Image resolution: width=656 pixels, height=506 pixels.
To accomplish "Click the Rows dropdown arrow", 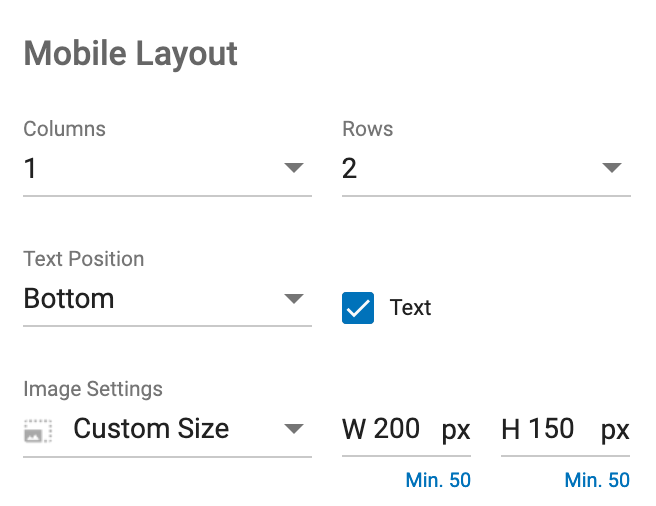I will 612,168.
